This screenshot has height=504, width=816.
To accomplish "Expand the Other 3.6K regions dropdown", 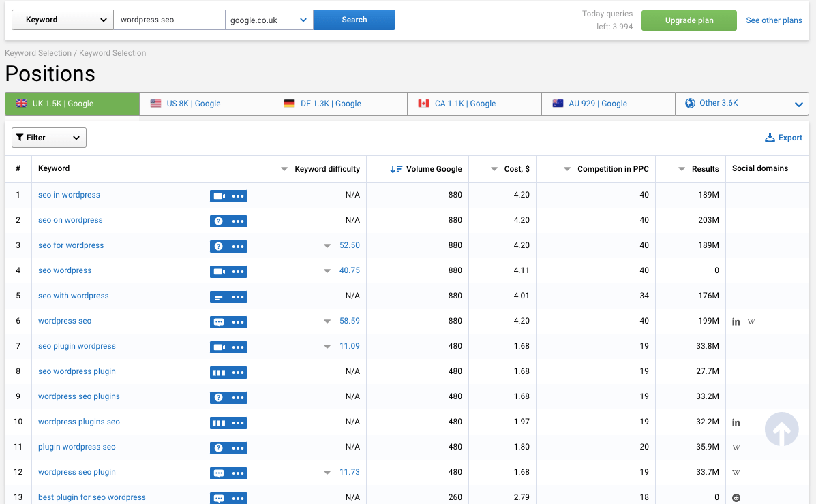I will point(742,104).
